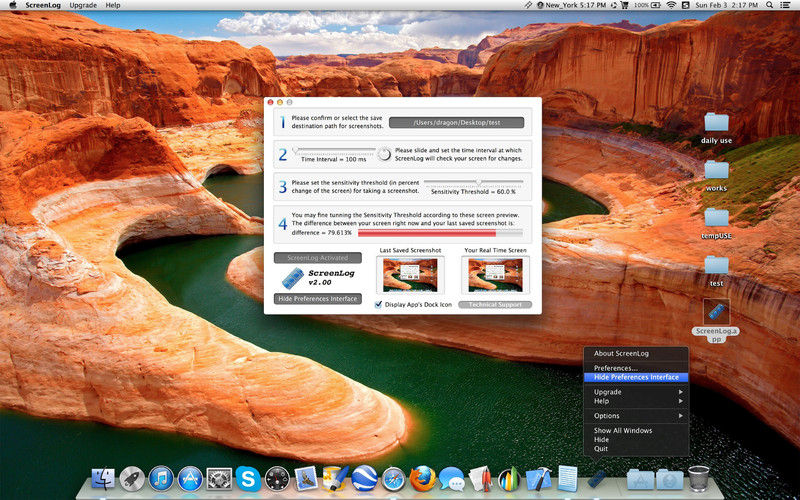Expand the Help submenu in context menu
Image resolution: width=800 pixels, height=500 pixels.
pos(635,401)
